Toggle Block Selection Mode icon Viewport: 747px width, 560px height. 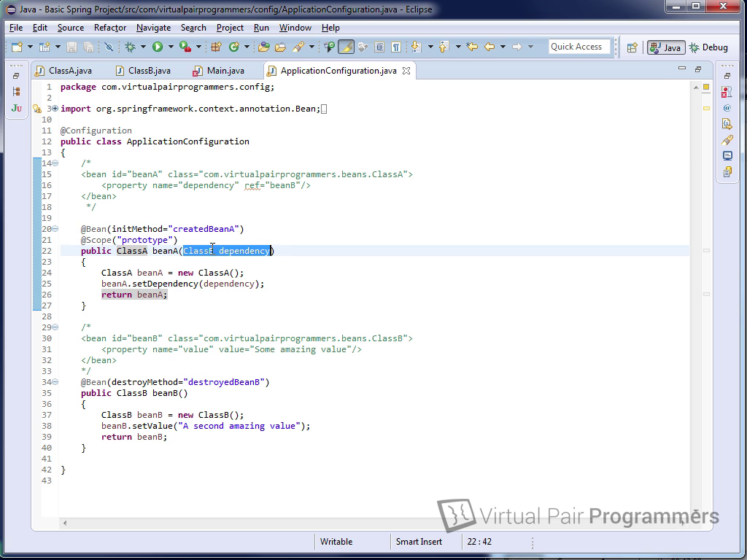click(379, 47)
